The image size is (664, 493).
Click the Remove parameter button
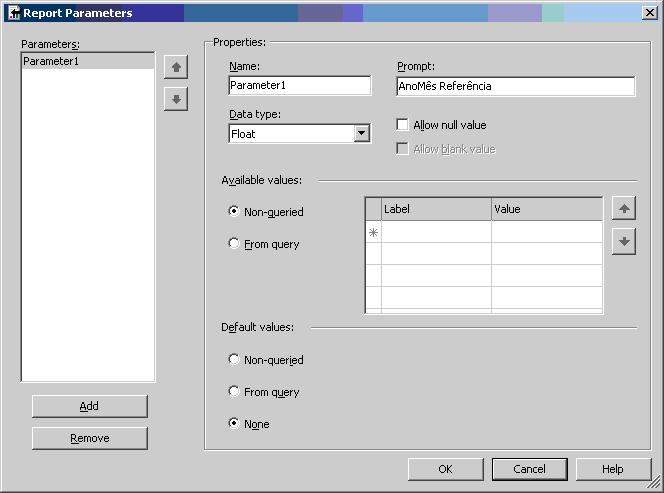(89, 438)
